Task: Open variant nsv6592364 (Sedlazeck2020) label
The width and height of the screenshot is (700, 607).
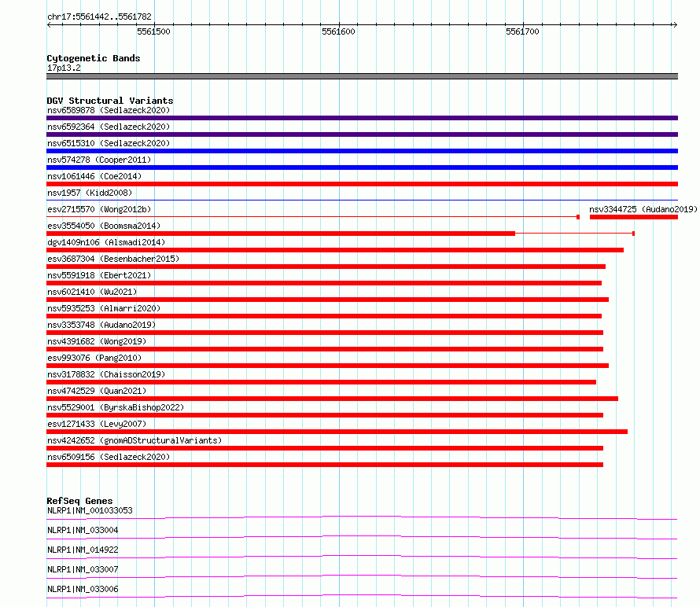Action: coord(109,127)
